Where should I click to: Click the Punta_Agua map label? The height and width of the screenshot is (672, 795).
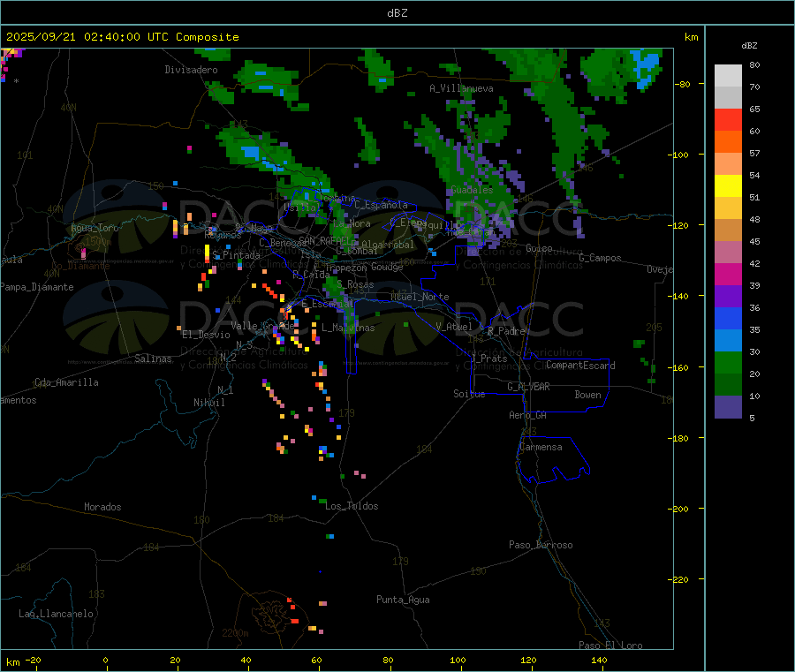(x=403, y=600)
